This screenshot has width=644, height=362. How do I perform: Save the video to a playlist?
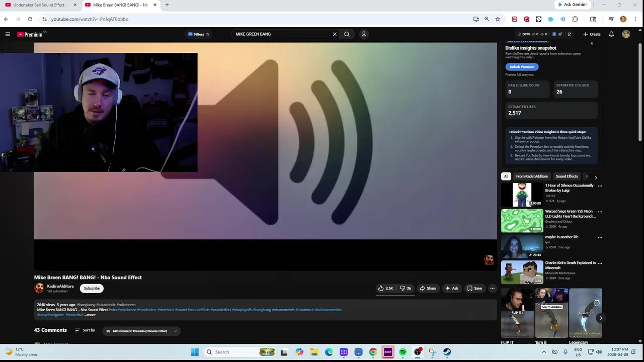[x=474, y=288]
